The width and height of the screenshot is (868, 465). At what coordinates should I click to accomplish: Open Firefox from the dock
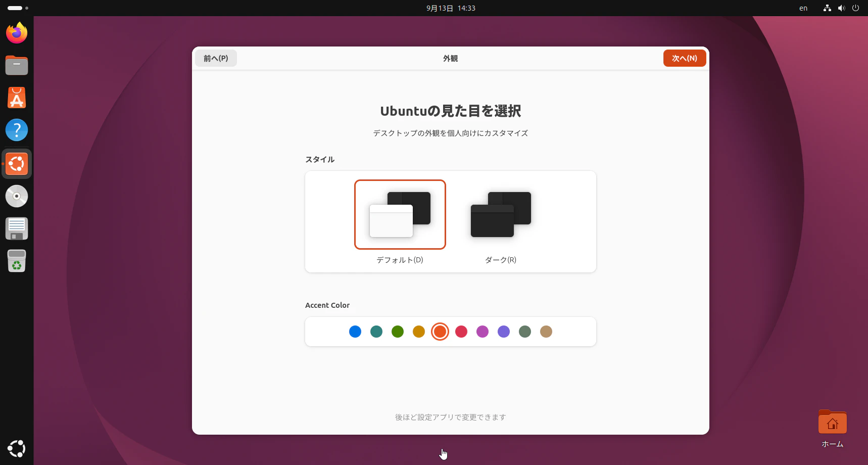coord(17,33)
